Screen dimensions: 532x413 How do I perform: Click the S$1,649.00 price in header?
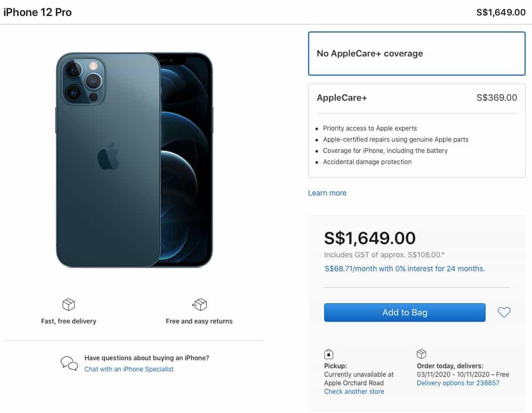[x=501, y=12]
